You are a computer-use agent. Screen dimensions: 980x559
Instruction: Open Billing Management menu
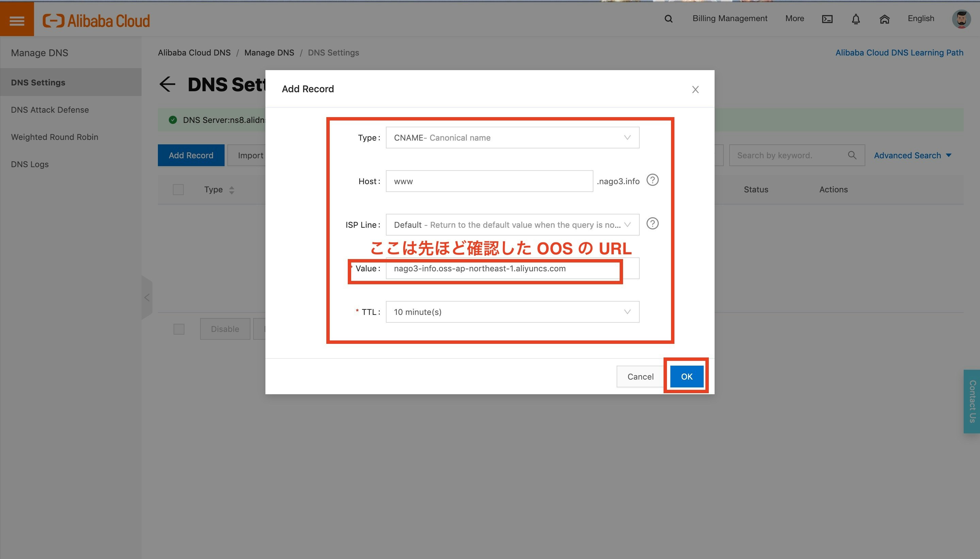coord(730,18)
